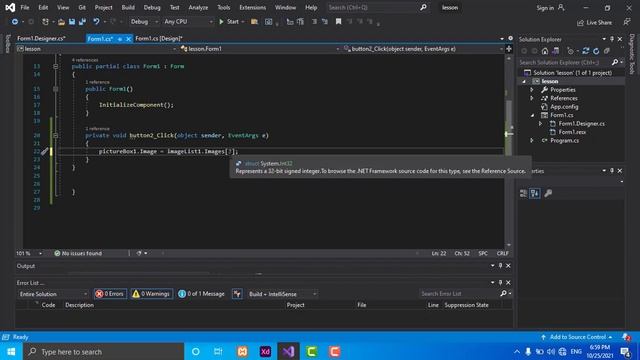Expand the Program.cs node
Screen dimensions: 640x360
(x=532, y=140)
